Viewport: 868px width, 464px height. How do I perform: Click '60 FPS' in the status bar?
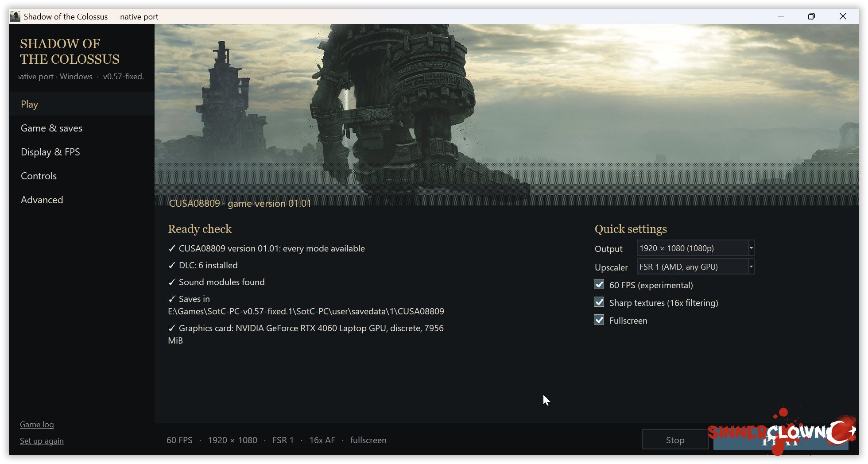pyautogui.click(x=179, y=440)
